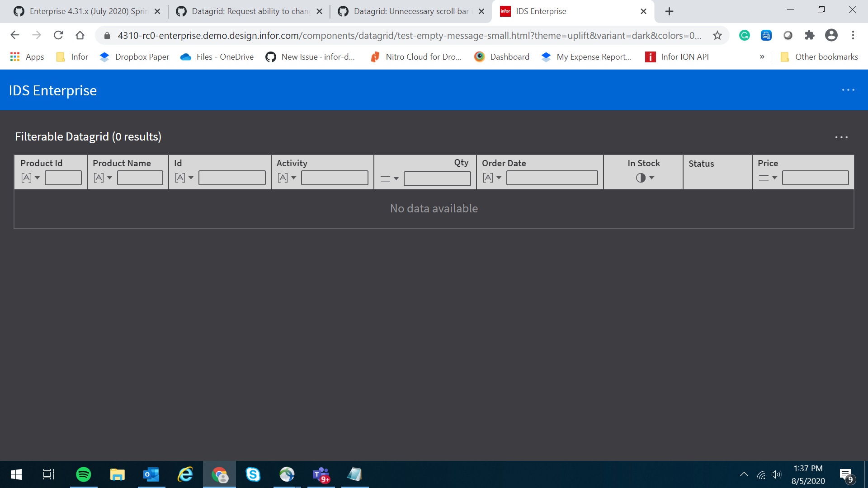Open Product Id filter type dropdown

30,178
